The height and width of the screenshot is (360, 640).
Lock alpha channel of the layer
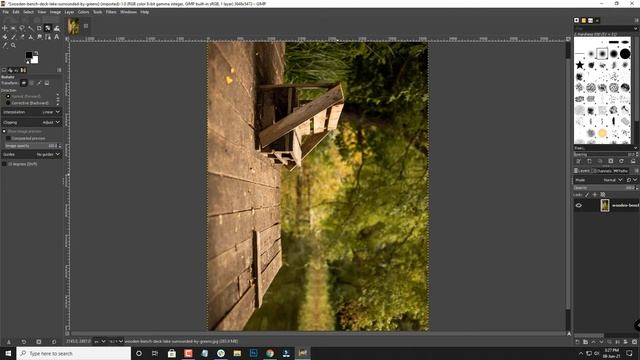pyautogui.click(x=603, y=195)
